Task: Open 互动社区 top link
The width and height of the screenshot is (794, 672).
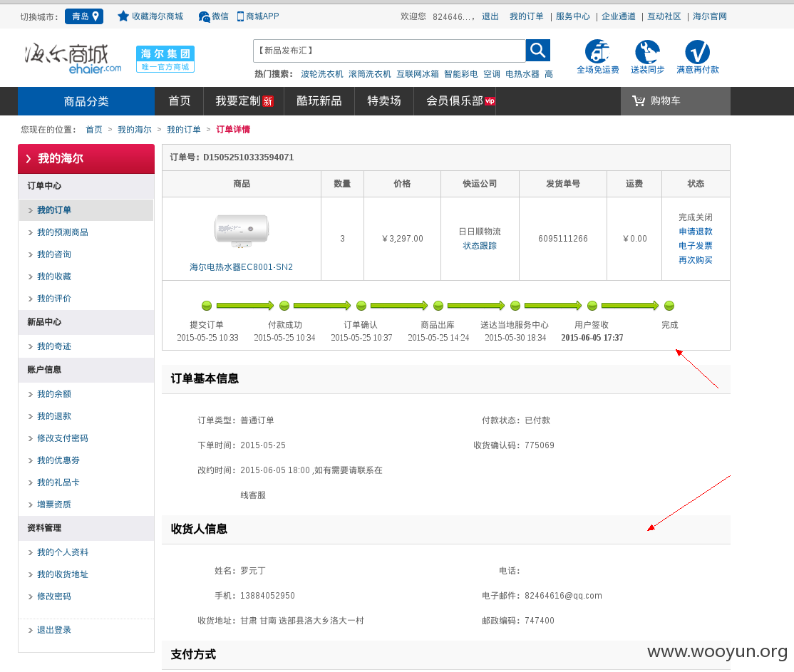Action: tap(664, 16)
